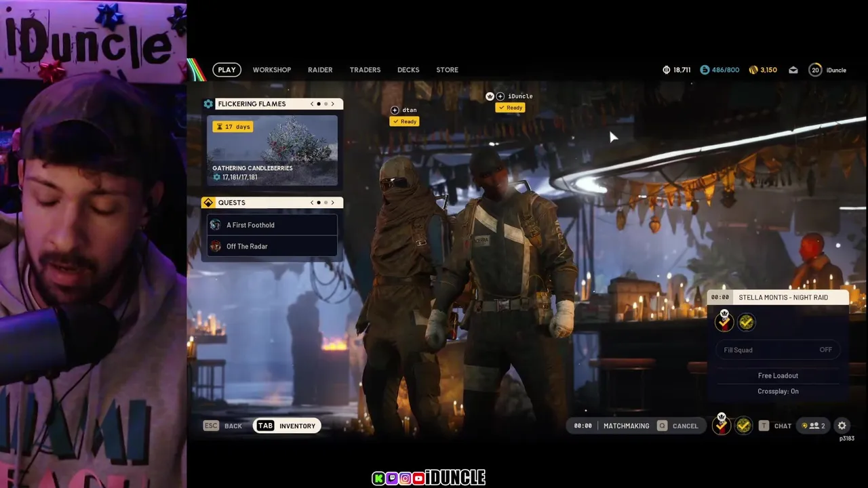This screenshot has width=868, height=488.
Task: Click the blue cred icon showing 486/800
Action: pos(705,70)
